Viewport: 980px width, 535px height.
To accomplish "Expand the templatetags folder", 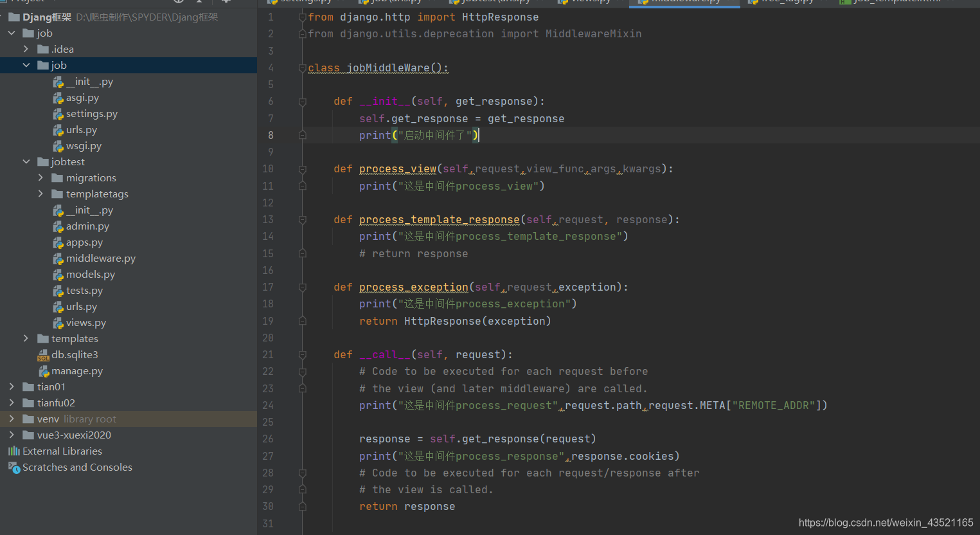I will (x=40, y=194).
